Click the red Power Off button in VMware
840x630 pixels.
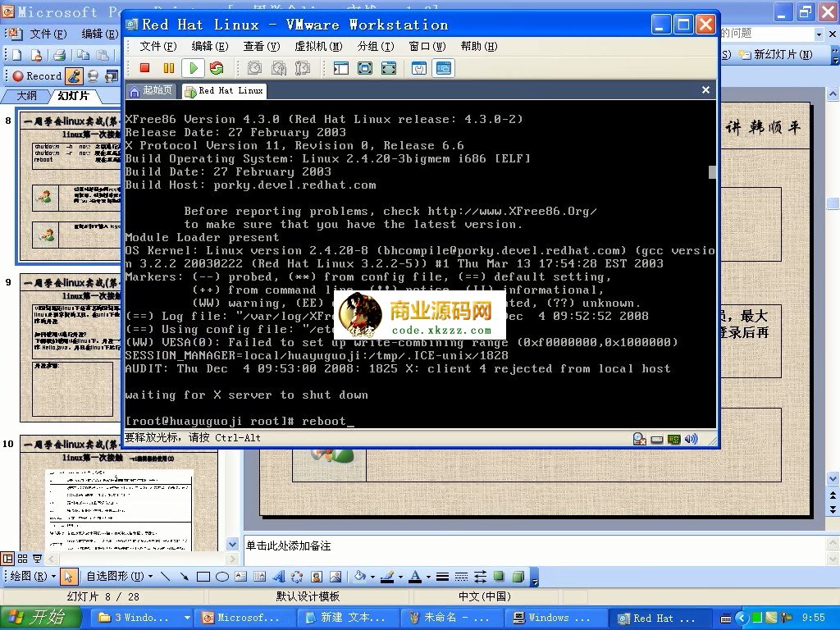pyautogui.click(x=144, y=68)
